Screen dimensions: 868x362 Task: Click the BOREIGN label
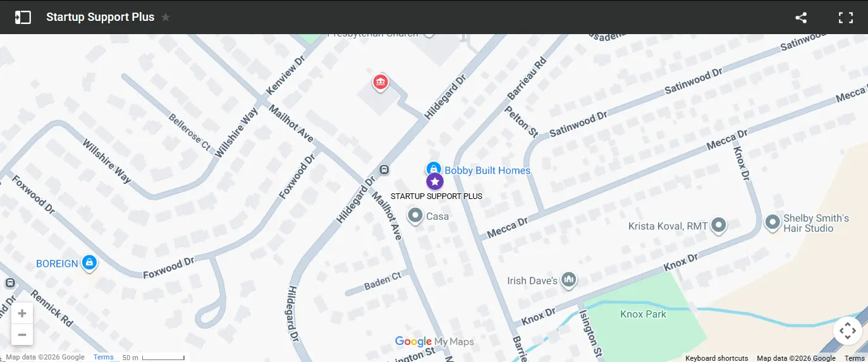(x=57, y=263)
